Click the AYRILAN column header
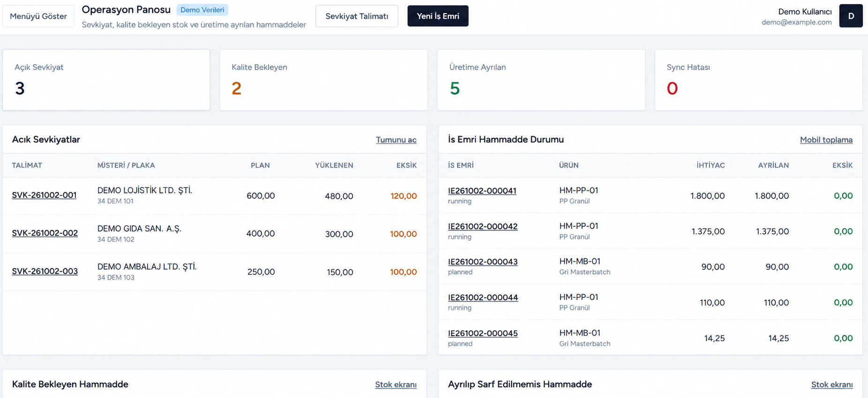Image resolution: width=868 pixels, height=398 pixels. 773,165
